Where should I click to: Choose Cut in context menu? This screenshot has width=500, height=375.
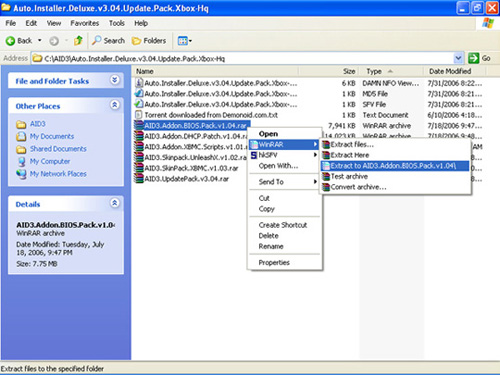click(x=285, y=198)
